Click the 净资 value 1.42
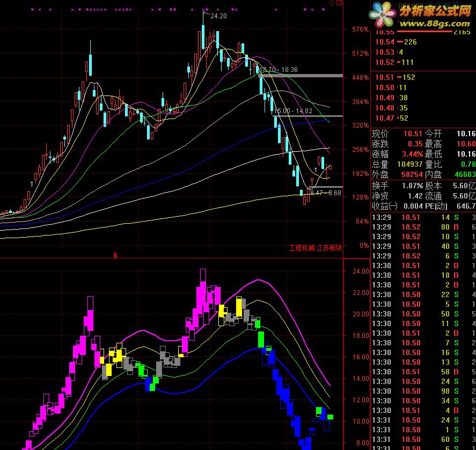The height and width of the screenshot is (450, 476). 415,196
